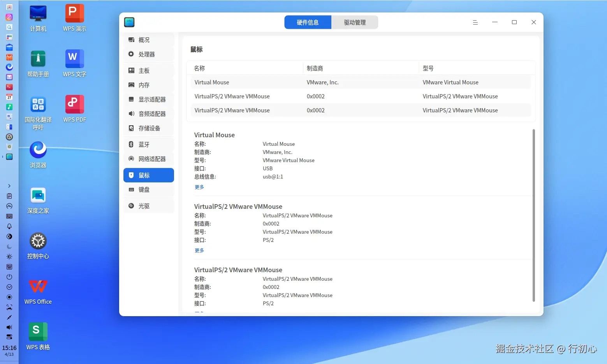The width and height of the screenshot is (607, 364).
Task: Click the USB interface value
Action: [268, 168]
